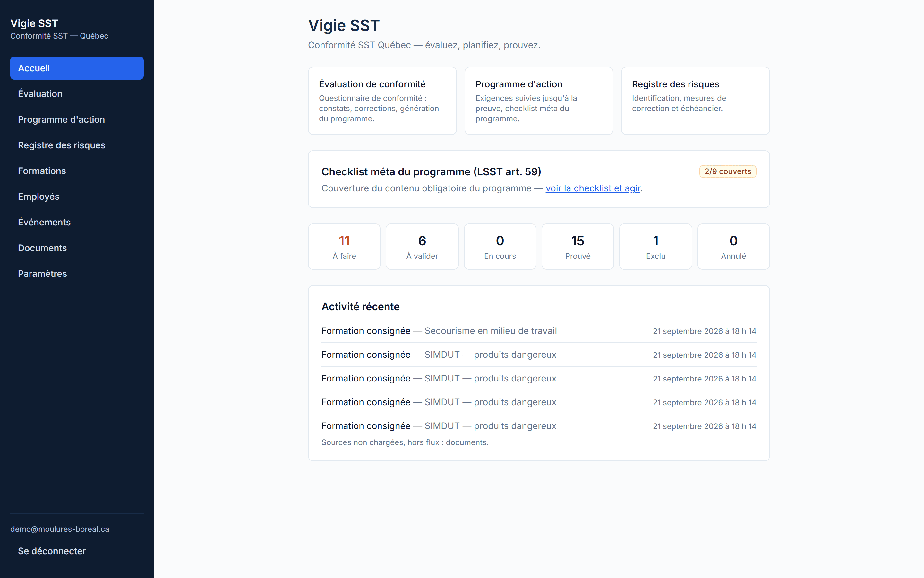This screenshot has width=924, height=578.
Task: Go to Évaluation in the sidebar
Action: (77, 94)
